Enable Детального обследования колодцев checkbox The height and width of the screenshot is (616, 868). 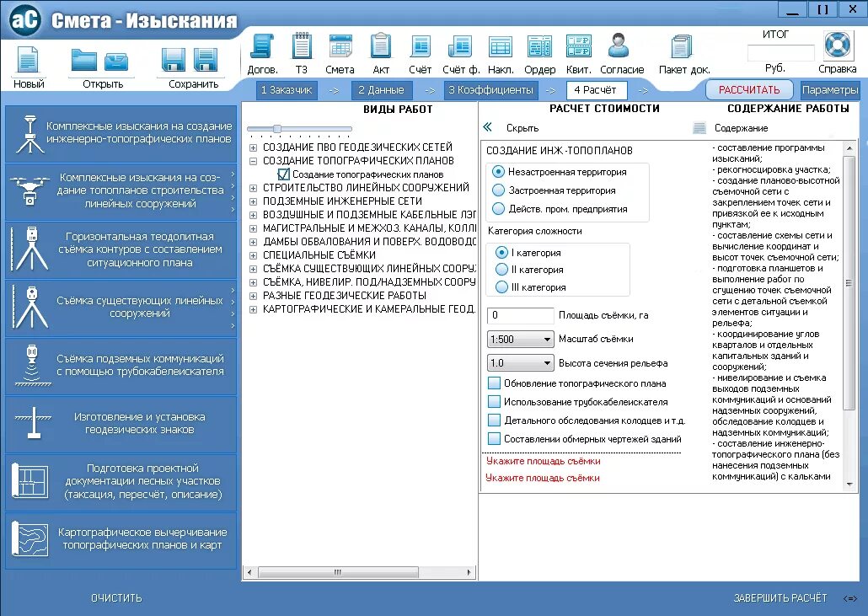tap(494, 420)
